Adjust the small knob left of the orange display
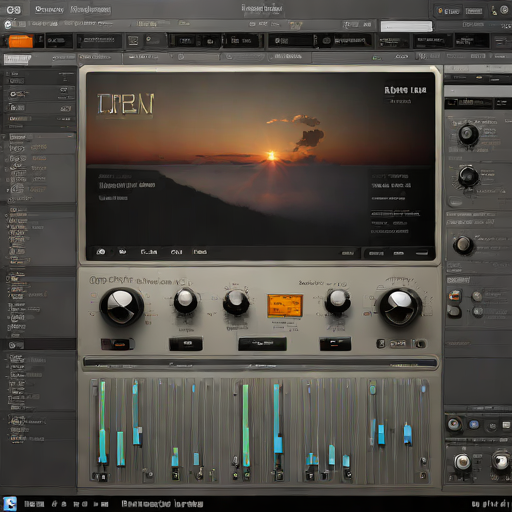Screen dimensions: 512x512 tap(236, 302)
